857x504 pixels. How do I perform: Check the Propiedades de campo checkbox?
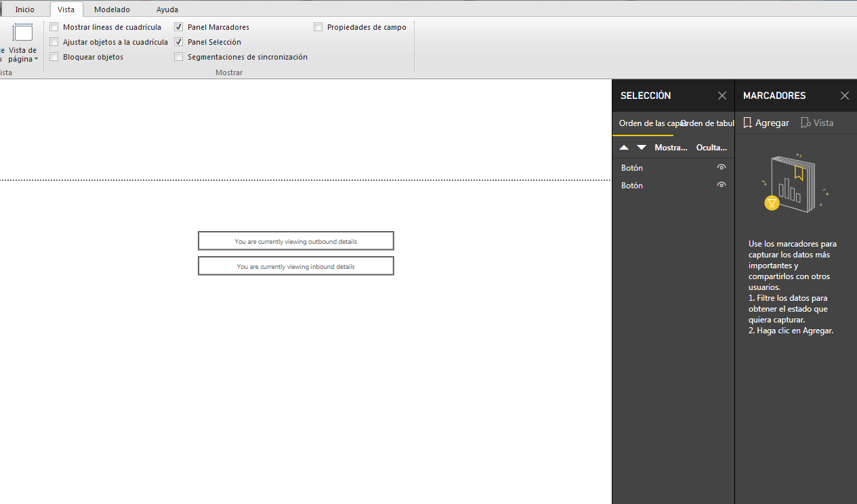[x=318, y=27]
